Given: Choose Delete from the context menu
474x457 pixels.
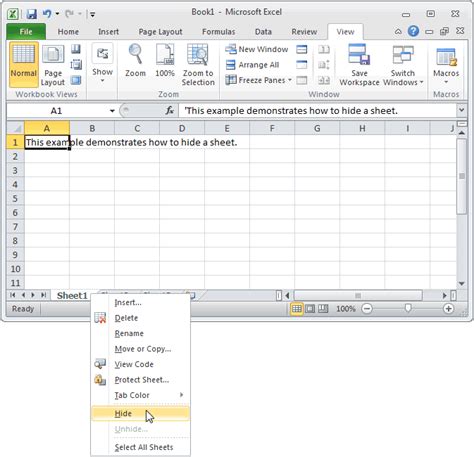Looking at the screenshot, I should 140,318.
